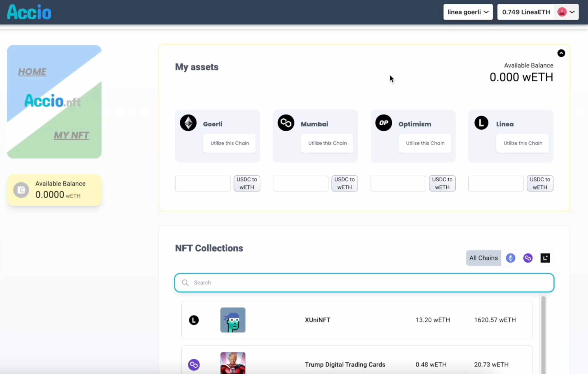The image size is (588, 374).
Task: Open Trump Digital Trading Cards thumbnail
Action: (233, 363)
